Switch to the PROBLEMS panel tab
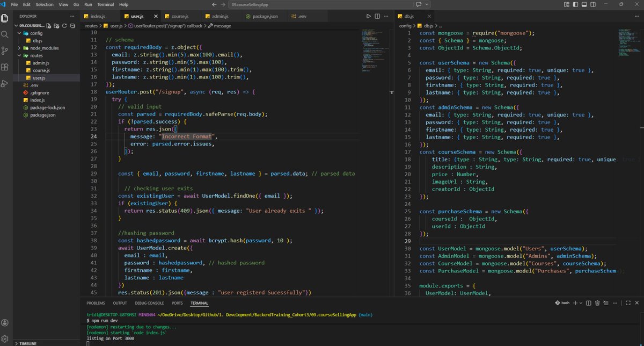This screenshot has height=346, width=644. (96, 302)
